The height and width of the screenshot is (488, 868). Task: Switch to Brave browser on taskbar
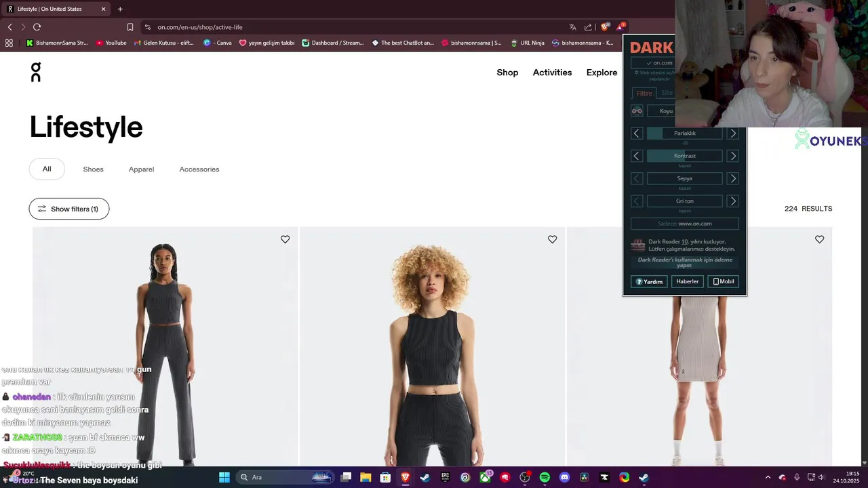tap(405, 477)
